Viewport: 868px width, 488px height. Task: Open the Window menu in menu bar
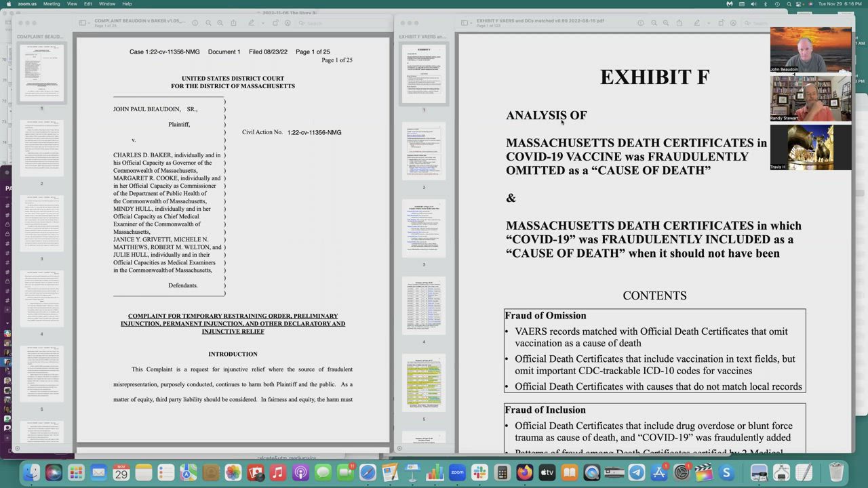(x=107, y=4)
